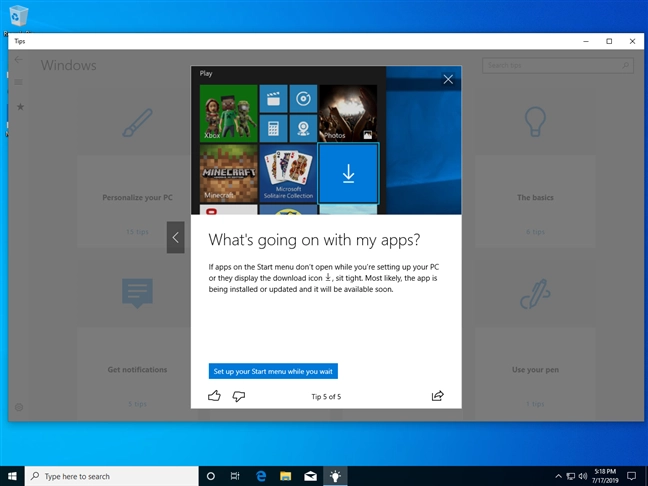648x486 pixels.
Task: Click '6 tips' under The basics
Action: [535, 232]
